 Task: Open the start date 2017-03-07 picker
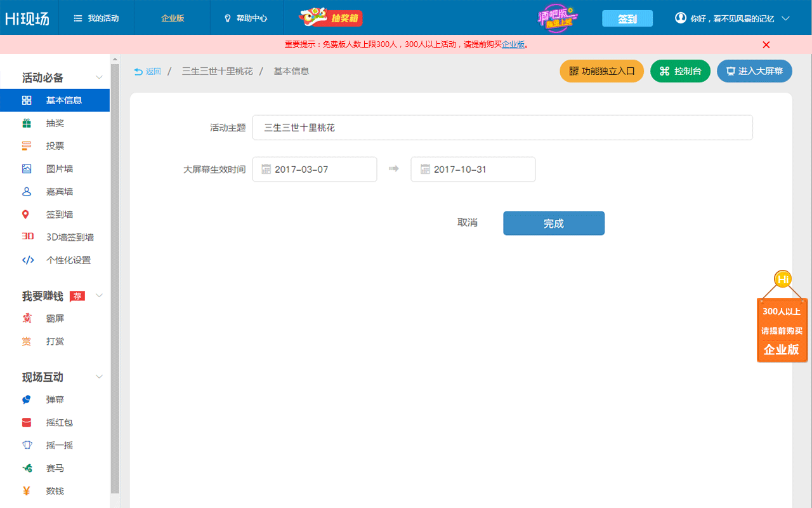[x=315, y=170]
